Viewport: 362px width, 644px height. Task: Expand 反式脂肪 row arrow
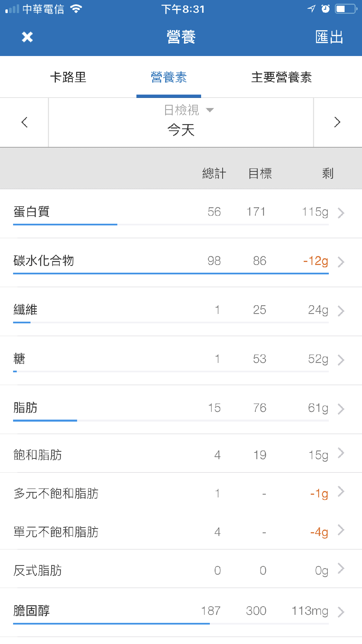point(341,569)
